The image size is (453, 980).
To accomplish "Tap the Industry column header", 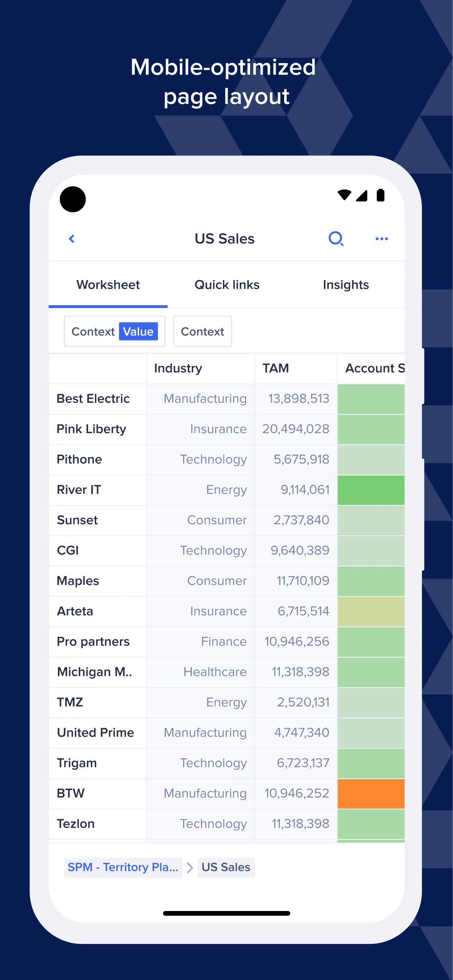I will click(x=178, y=368).
